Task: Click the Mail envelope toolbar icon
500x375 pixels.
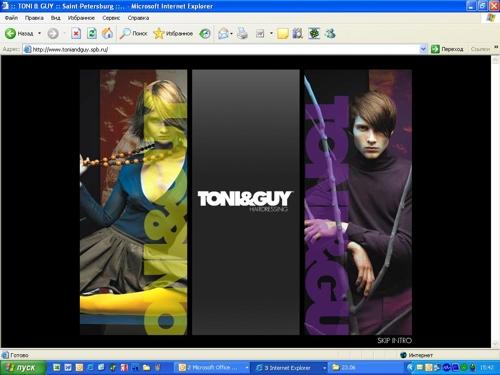Action: (223, 33)
